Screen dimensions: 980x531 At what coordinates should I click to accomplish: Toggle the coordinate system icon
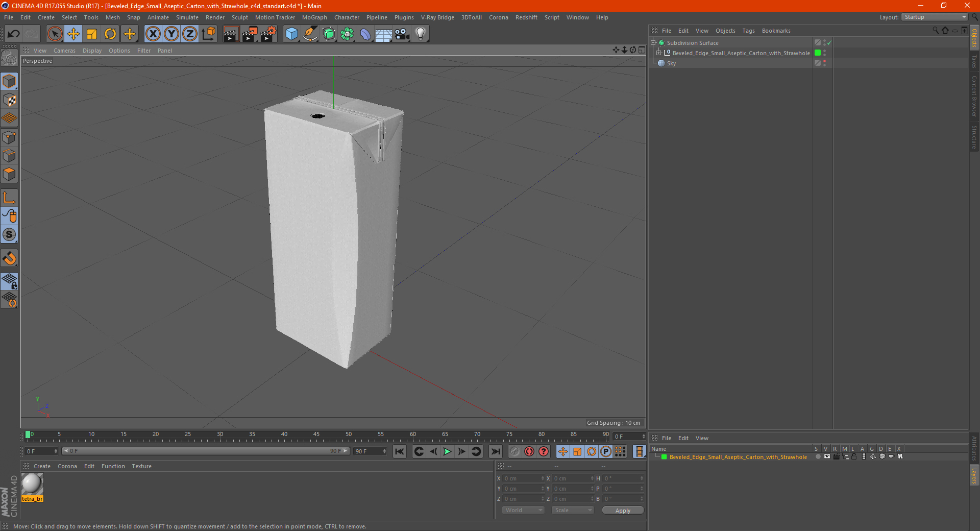coord(209,34)
